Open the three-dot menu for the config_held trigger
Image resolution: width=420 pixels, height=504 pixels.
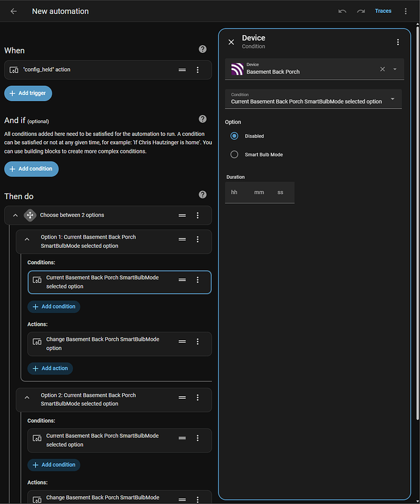tap(198, 70)
